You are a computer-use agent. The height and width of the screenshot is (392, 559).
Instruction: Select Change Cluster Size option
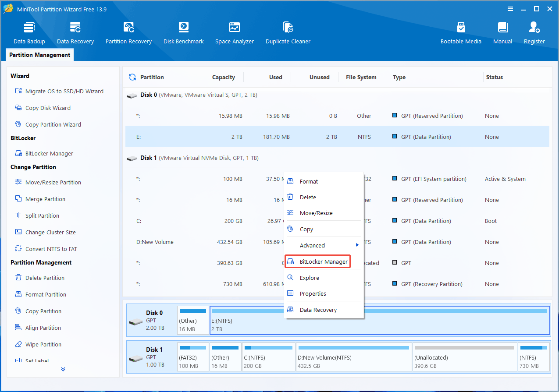(45, 232)
